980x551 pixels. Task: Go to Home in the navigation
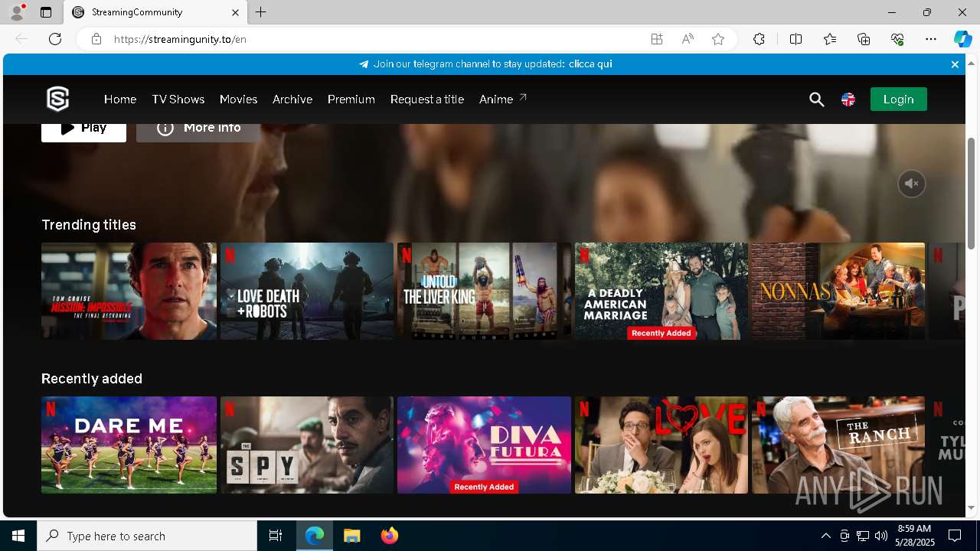(120, 99)
